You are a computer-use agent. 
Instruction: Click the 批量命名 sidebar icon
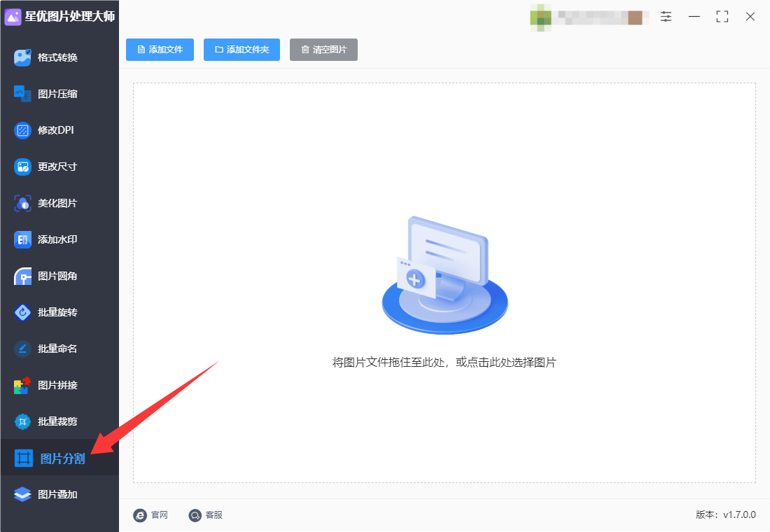22,349
